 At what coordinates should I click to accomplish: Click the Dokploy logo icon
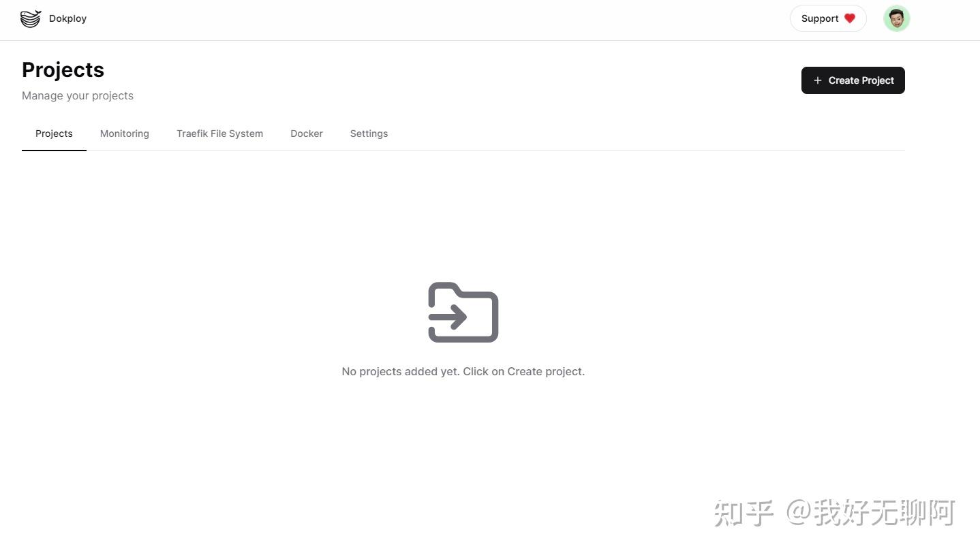click(x=30, y=18)
